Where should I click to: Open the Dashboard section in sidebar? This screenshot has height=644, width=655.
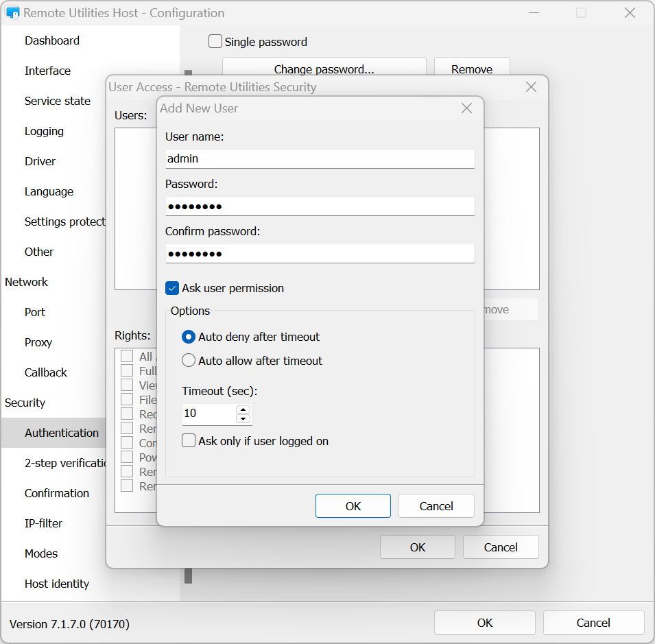click(x=52, y=40)
